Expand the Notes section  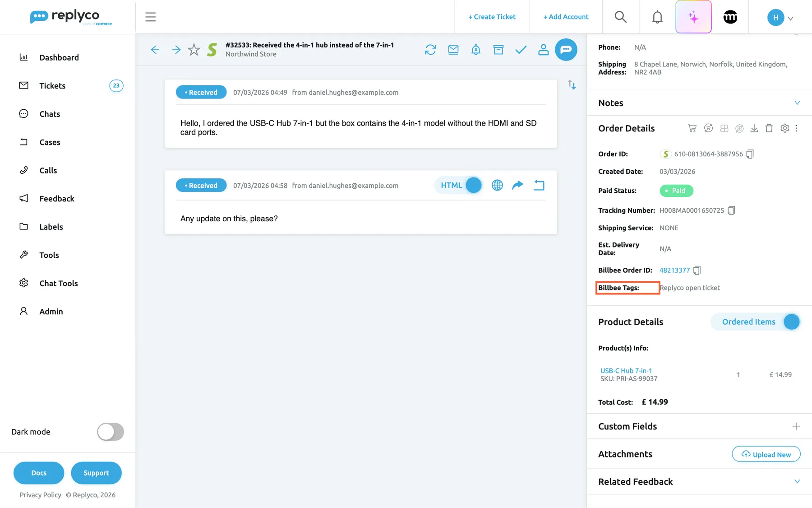[x=797, y=103]
